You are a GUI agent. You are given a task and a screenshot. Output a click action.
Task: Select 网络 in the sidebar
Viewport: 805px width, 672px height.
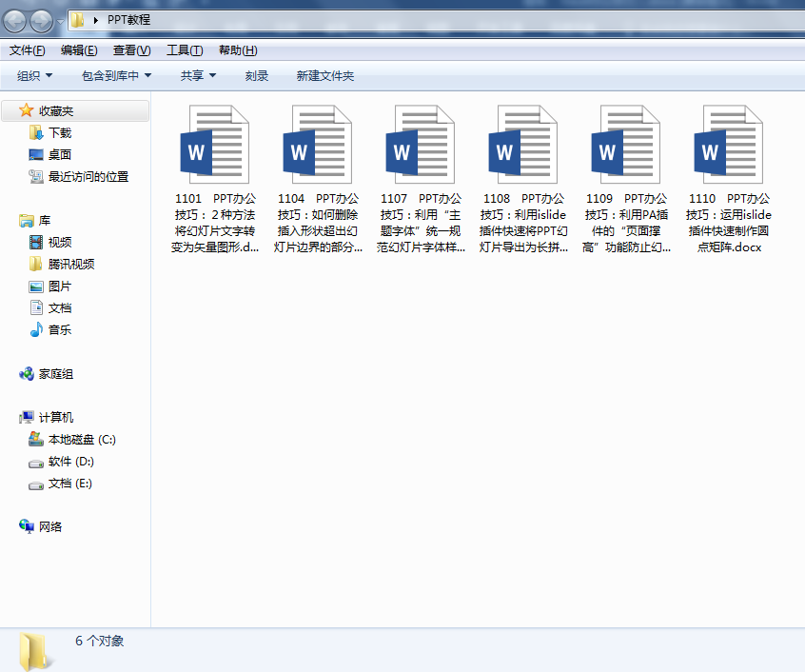50,526
